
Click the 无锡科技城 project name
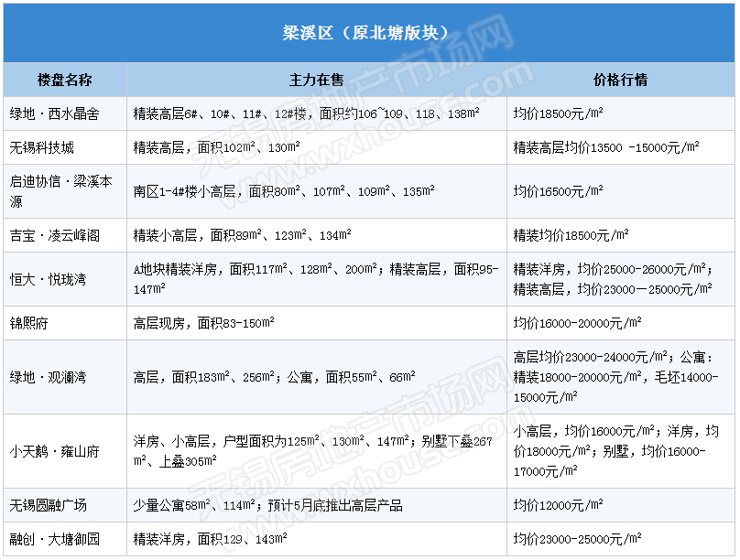[x=42, y=147]
